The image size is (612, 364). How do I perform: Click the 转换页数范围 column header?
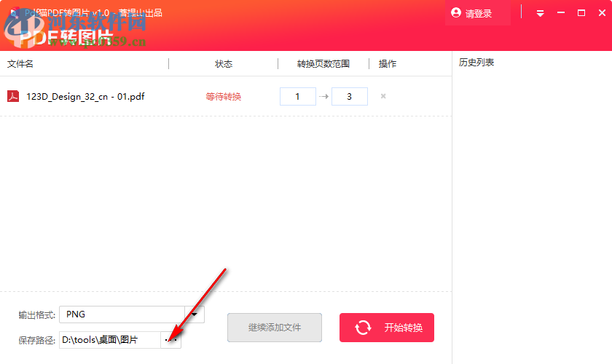pyautogui.click(x=323, y=63)
